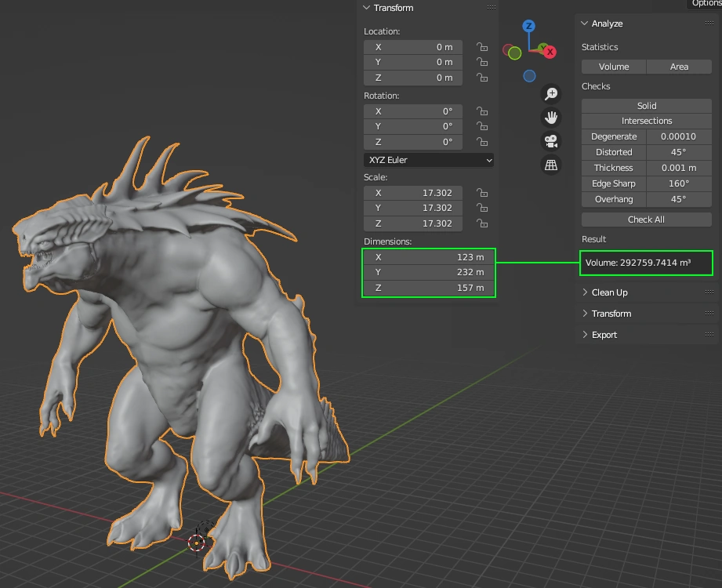
Task: Toggle the camera view icon
Action: point(550,141)
